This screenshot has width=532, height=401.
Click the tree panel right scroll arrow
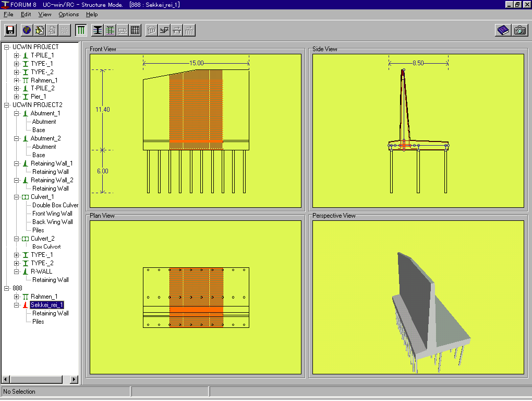(x=74, y=380)
